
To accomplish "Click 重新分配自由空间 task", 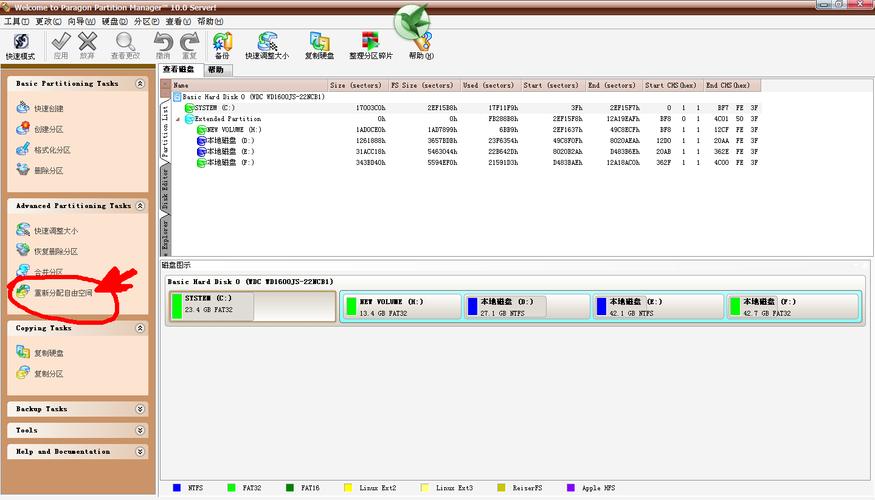I will (55, 292).
